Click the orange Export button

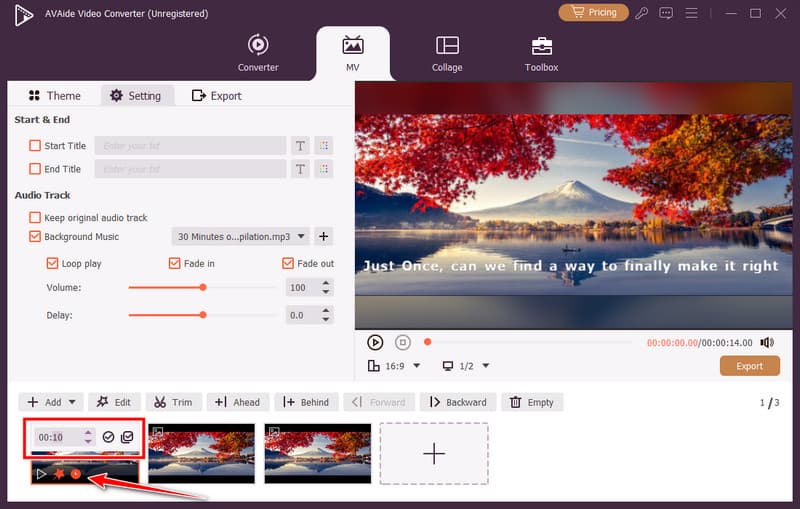click(749, 366)
